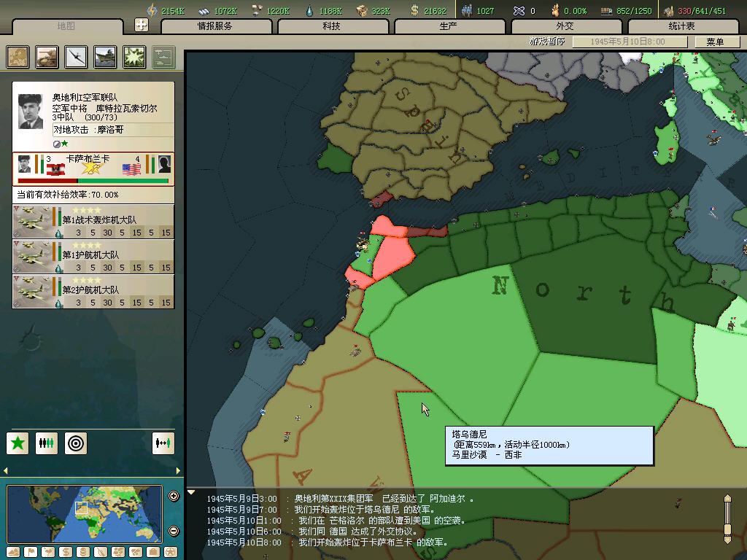Image resolution: width=747 pixels, height=560 pixels.
Task: Collapse message log with triangle arrow
Action: coord(191,492)
